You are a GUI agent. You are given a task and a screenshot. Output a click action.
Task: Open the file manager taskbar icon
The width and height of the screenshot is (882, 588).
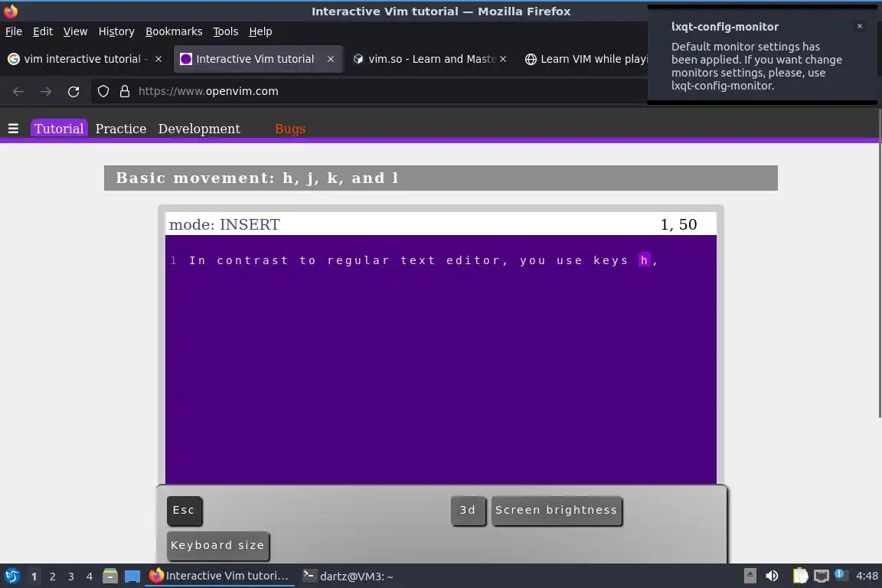point(110,576)
